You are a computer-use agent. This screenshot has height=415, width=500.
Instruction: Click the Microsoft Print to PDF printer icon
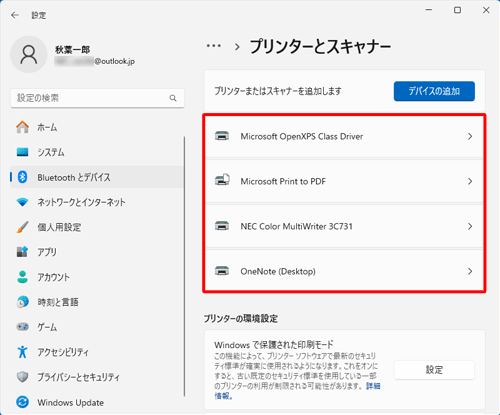[x=222, y=180]
